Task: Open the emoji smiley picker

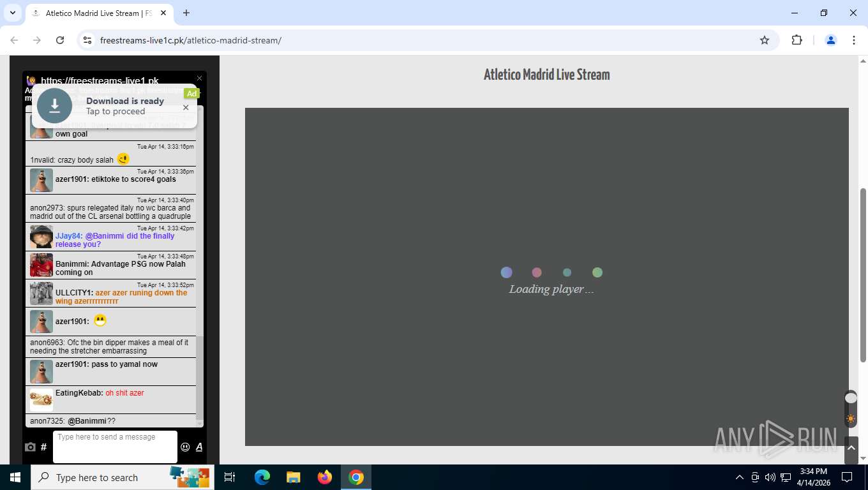Action: point(185,447)
